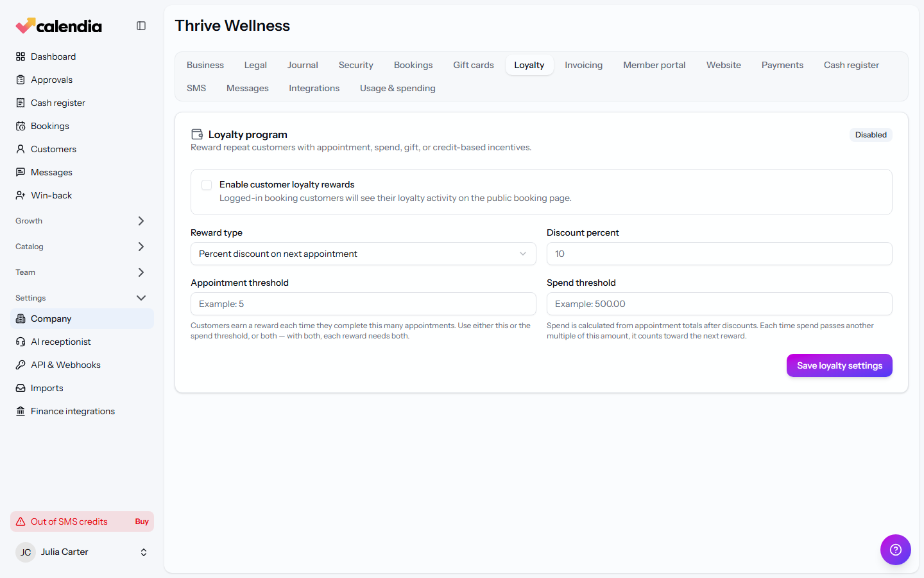This screenshot has height=578, width=924.
Task: Open the SMS tab
Action: 196,88
